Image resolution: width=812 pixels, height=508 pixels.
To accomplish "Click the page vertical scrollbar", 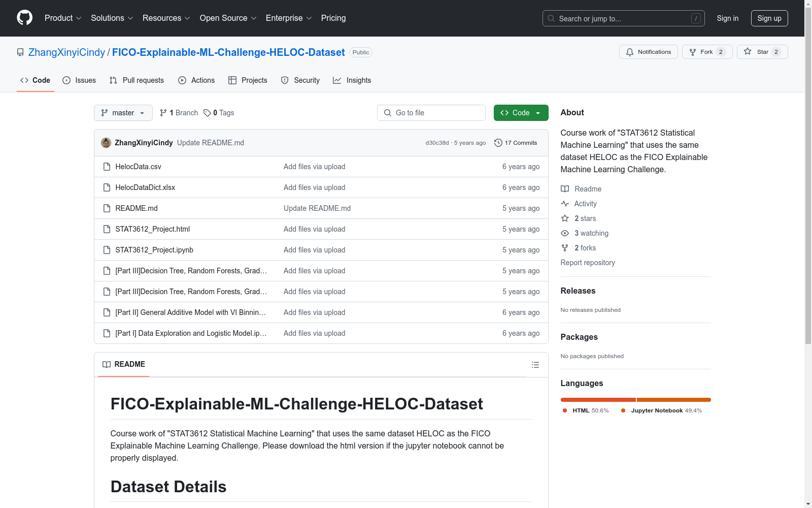I will pyautogui.click(x=808, y=254).
